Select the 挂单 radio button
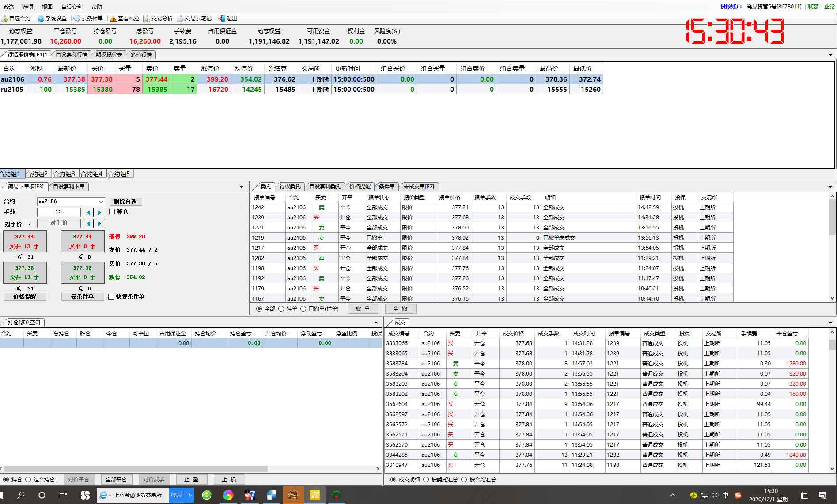The width and height of the screenshot is (837, 504). click(281, 309)
